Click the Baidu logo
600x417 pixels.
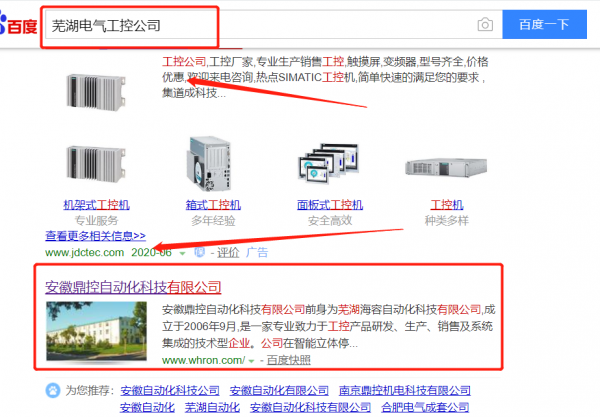pyautogui.click(x=18, y=25)
